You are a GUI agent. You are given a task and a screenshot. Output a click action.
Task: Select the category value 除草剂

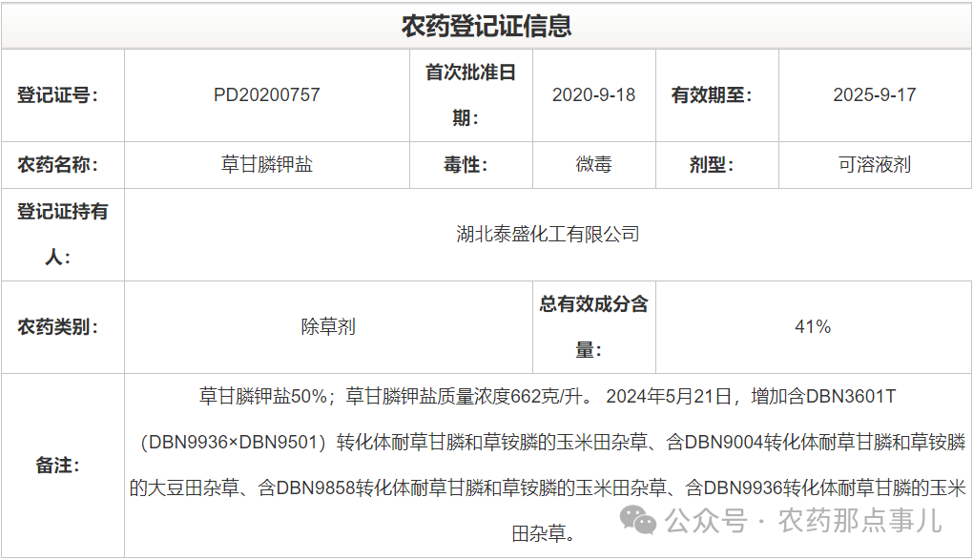pos(328,326)
